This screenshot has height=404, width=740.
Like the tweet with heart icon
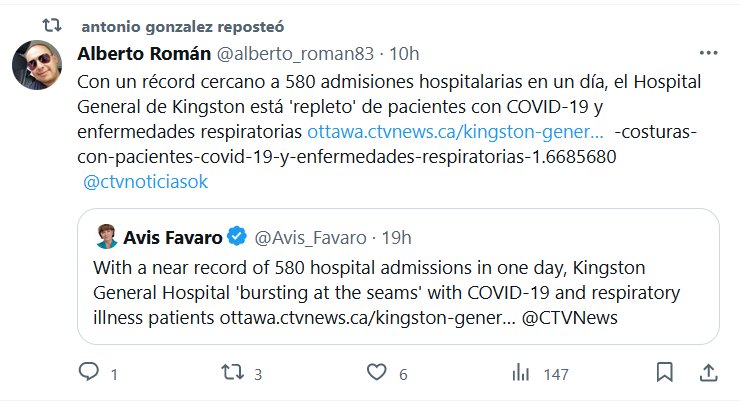[x=376, y=373]
